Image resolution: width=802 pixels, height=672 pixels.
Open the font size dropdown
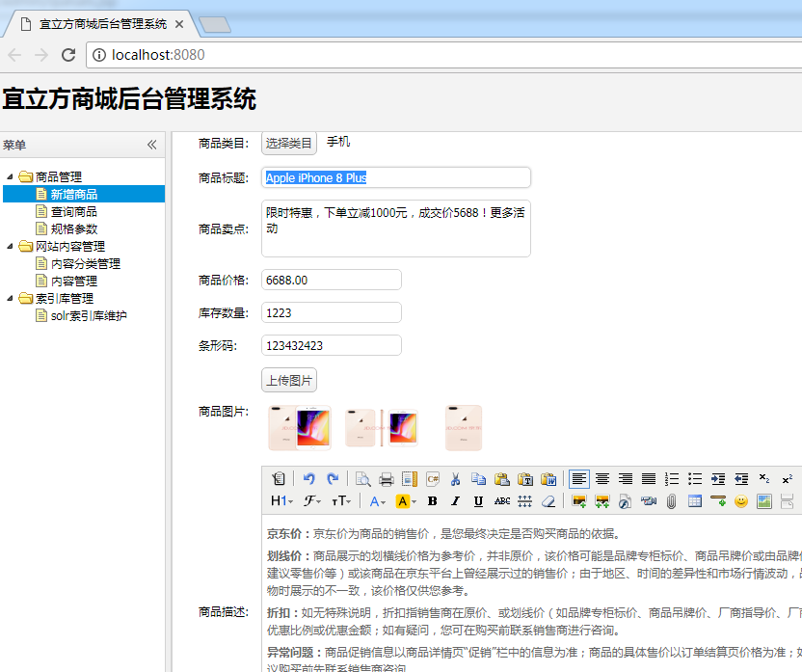click(x=341, y=501)
